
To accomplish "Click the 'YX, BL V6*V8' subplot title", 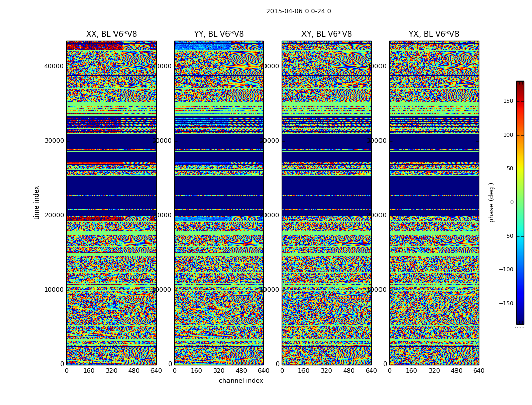I will pos(434,34).
